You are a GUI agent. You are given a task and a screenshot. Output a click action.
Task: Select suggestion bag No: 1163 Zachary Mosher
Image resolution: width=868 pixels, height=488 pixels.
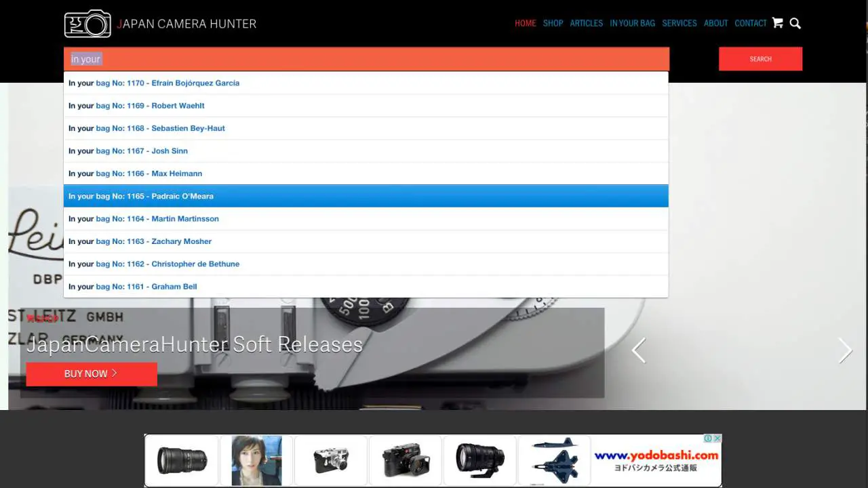(366, 241)
